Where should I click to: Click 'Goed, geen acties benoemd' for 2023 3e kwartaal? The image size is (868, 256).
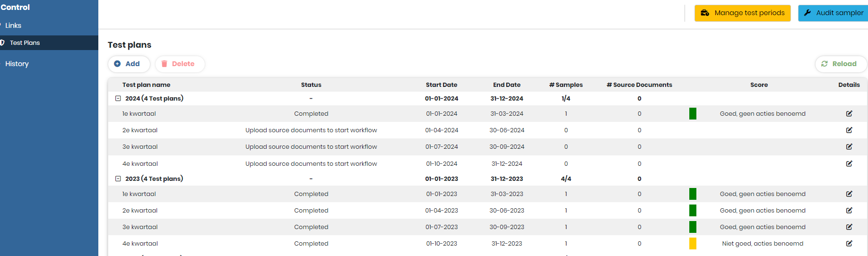tap(763, 227)
